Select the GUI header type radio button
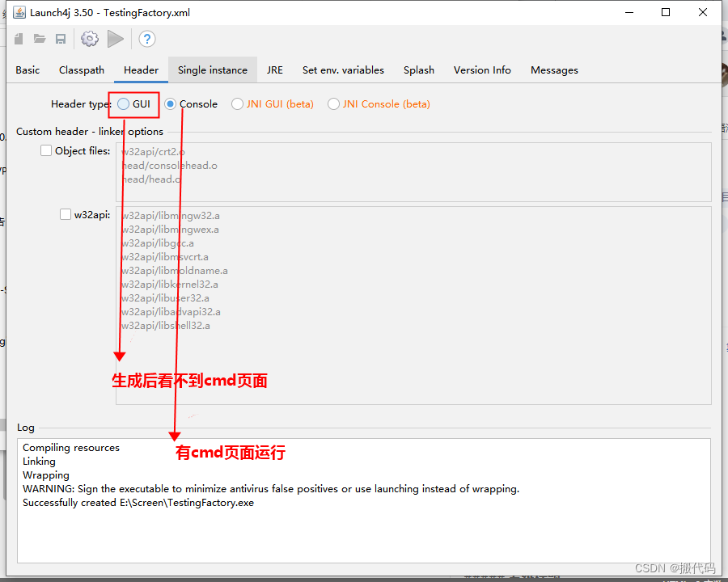Image resolution: width=728 pixels, height=582 pixels. tap(125, 103)
